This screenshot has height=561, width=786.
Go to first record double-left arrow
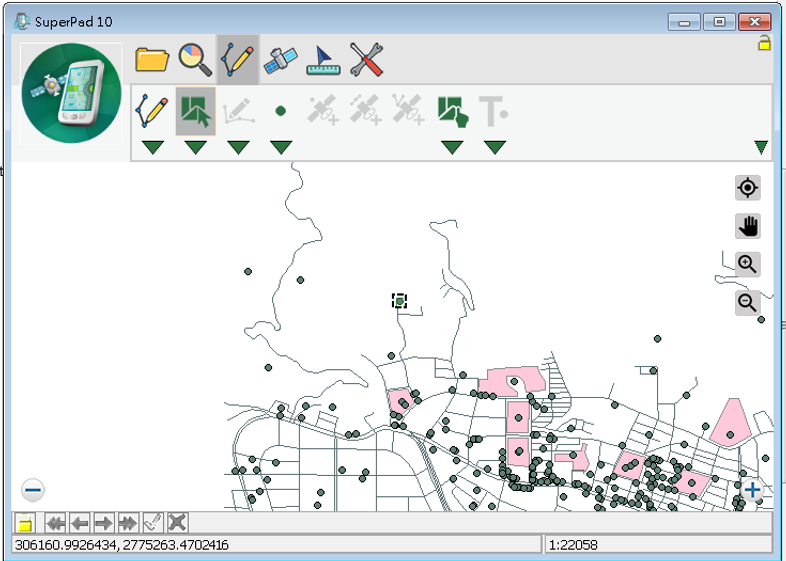[55, 523]
